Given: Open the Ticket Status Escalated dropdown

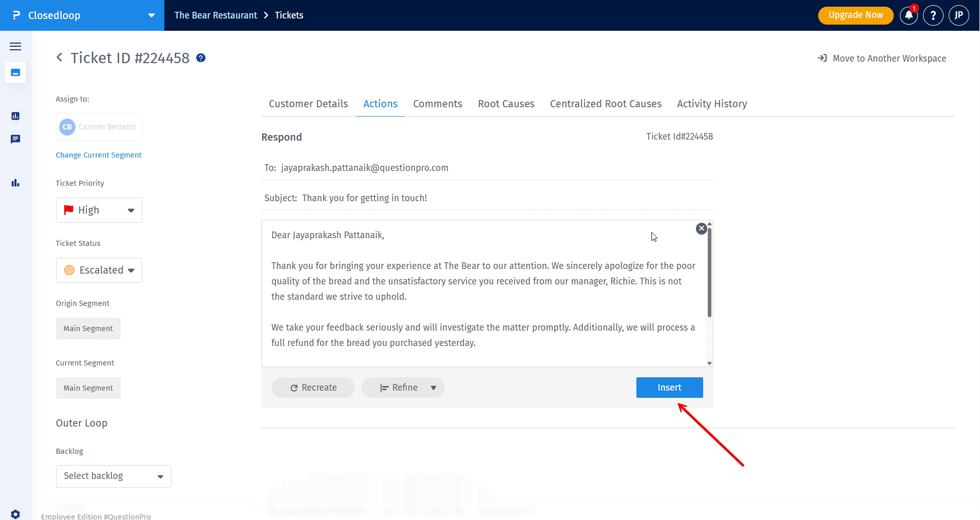Looking at the screenshot, I should tap(99, 270).
